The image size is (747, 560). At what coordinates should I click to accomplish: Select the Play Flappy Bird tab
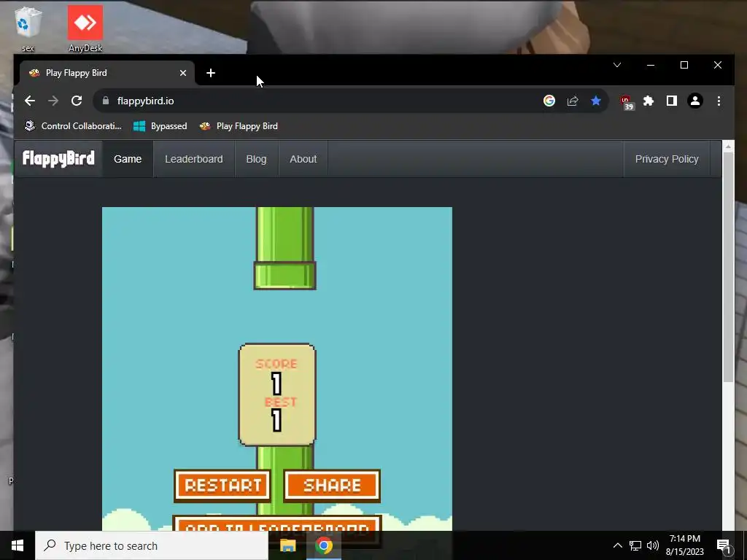pyautogui.click(x=107, y=73)
